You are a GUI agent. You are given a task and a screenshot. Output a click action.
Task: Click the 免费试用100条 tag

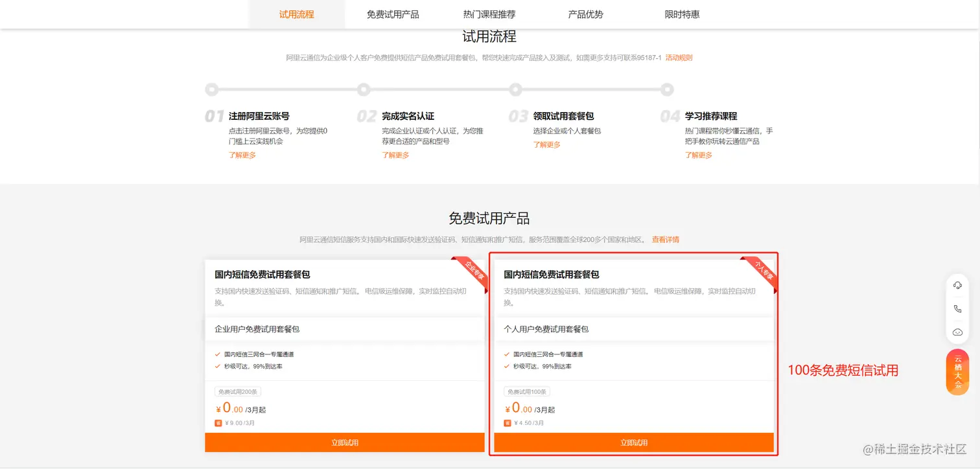point(527,392)
